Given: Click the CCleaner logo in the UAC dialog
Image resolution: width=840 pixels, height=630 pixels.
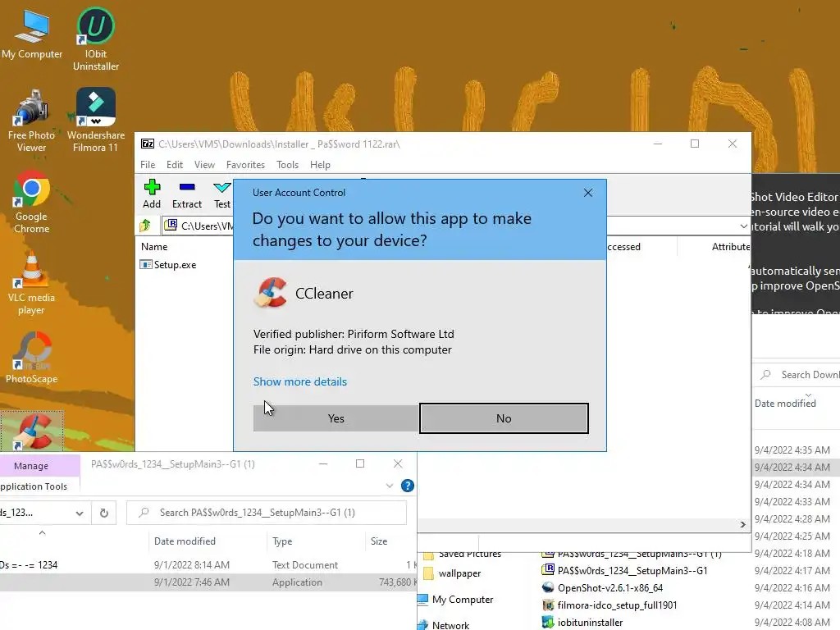Looking at the screenshot, I should click(x=271, y=293).
